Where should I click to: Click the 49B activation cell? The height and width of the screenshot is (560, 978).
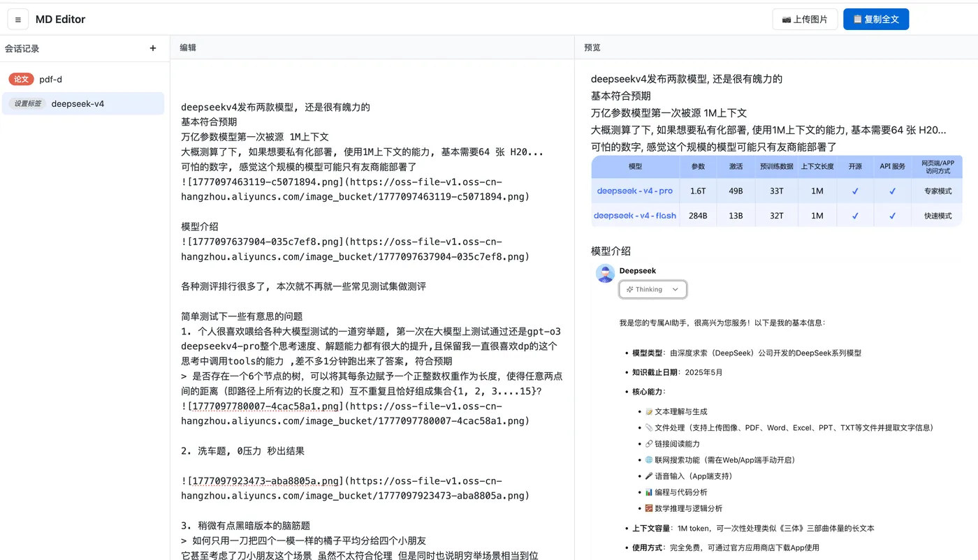(x=736, y=191)
